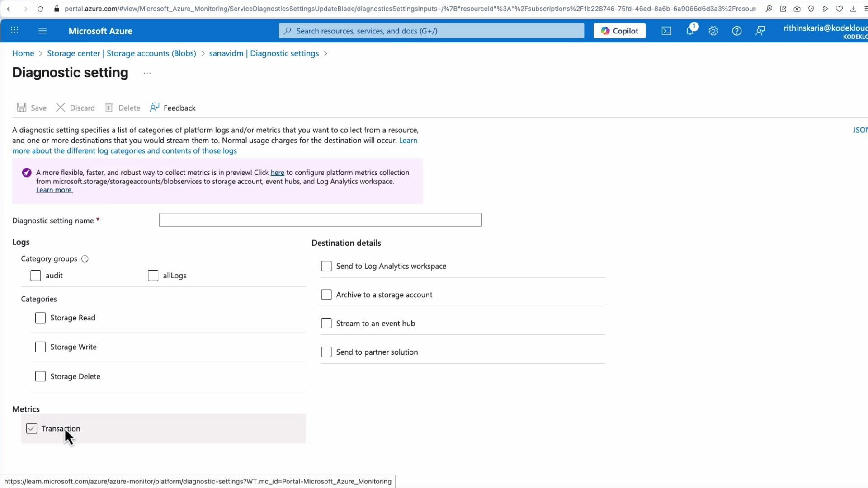Open the Copilot assistant
The image size is (868, 488).
(x=619, y=31)
